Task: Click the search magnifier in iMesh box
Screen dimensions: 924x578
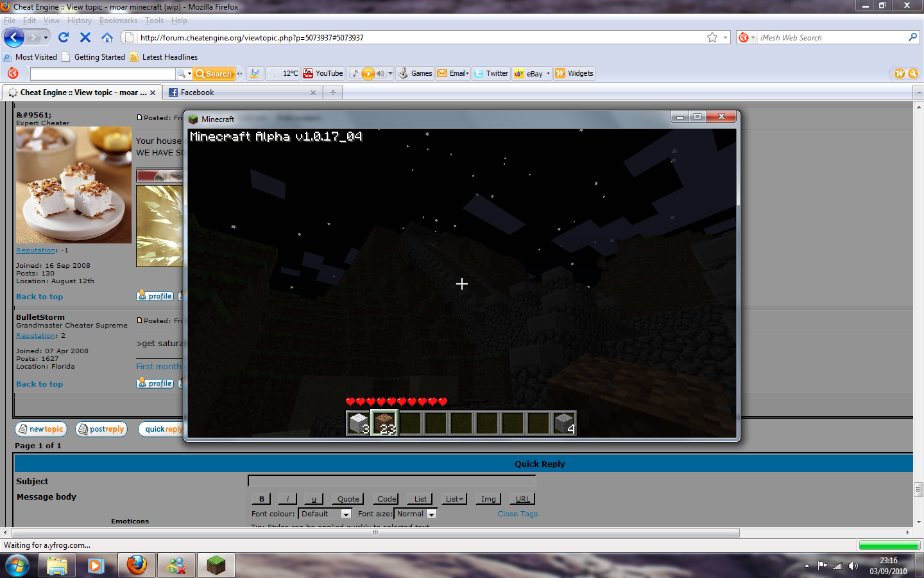Action: pos(913,37)
